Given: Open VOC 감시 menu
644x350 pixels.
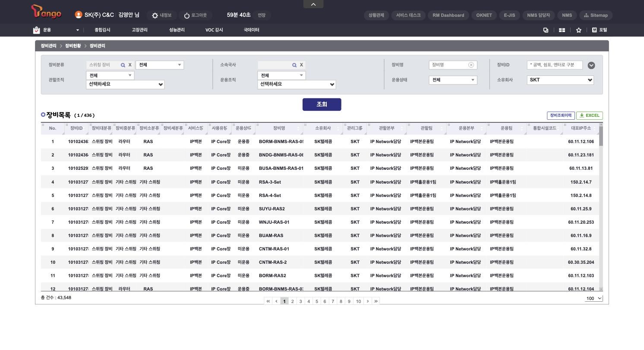Looking at the screenshot, I should tap(214, 30).
